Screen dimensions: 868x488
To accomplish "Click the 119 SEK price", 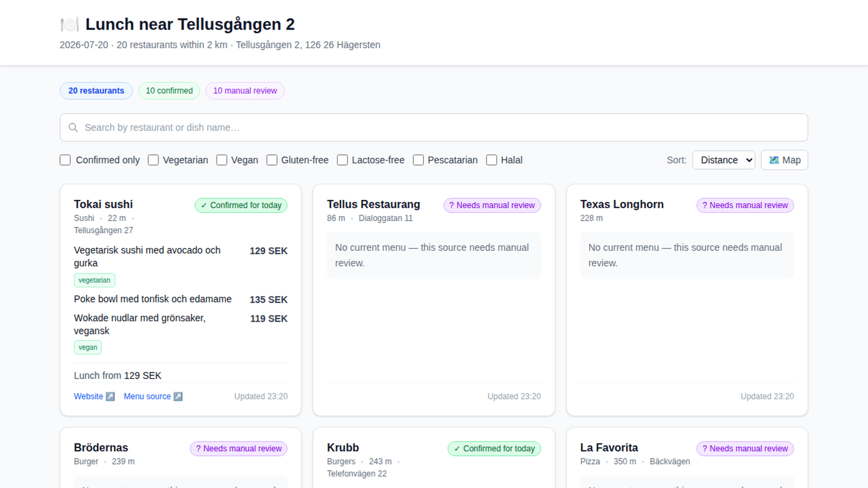I will (269, 319).
